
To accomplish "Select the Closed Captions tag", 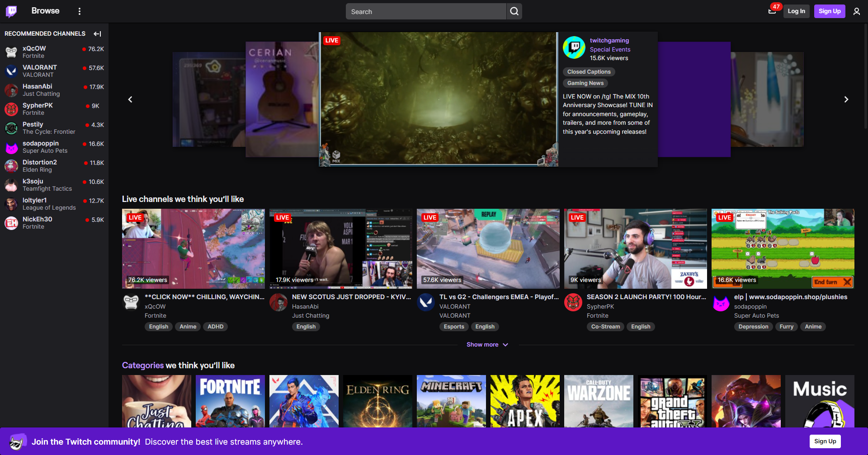I will [x=589, y=72].
